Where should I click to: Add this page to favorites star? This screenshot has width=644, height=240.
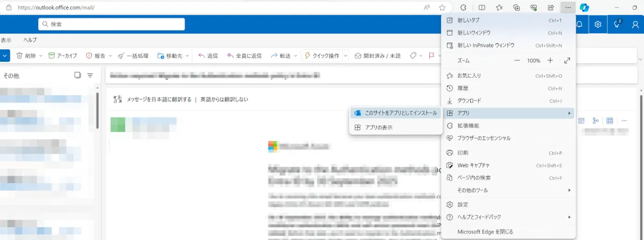pyautogui.click(x=442, y=8)
